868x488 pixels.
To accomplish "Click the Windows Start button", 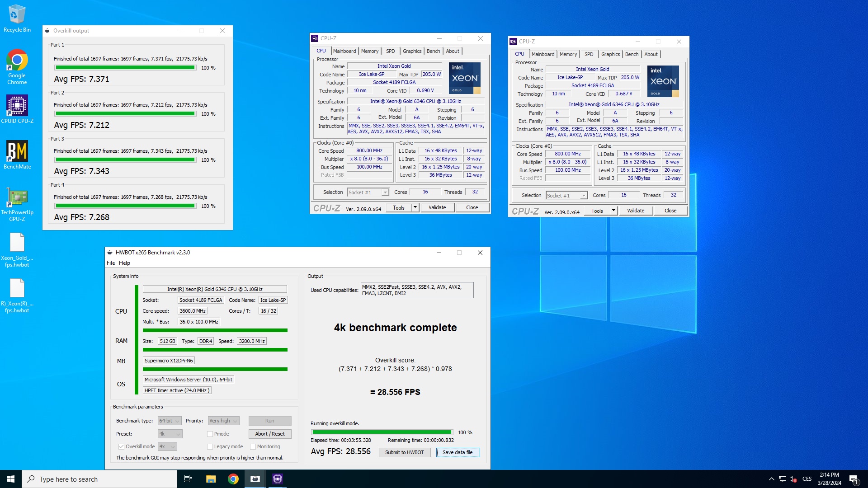I will 11,479.
